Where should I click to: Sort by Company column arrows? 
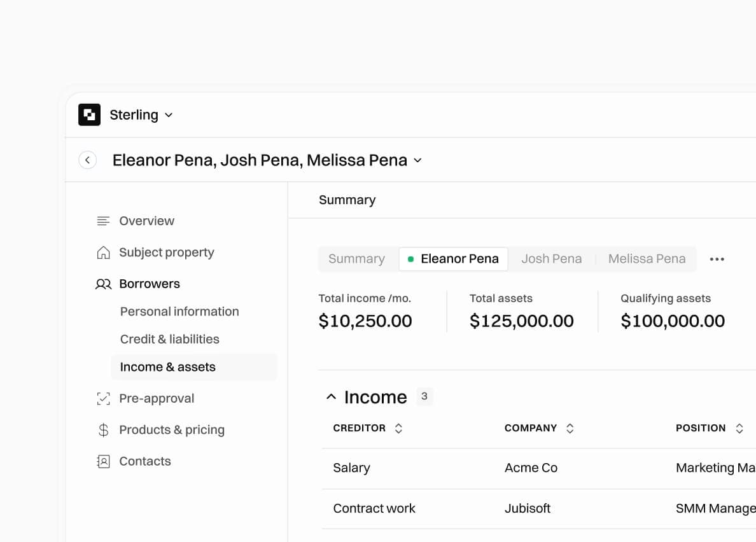[x=570, y=428]
